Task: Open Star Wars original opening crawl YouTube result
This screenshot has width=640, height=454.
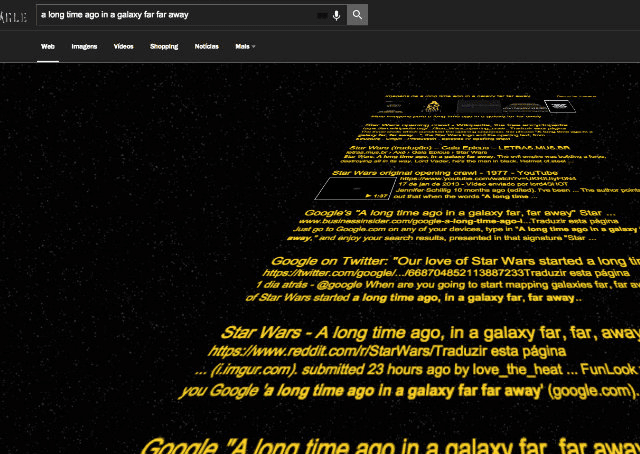Action: pos(445,173)
